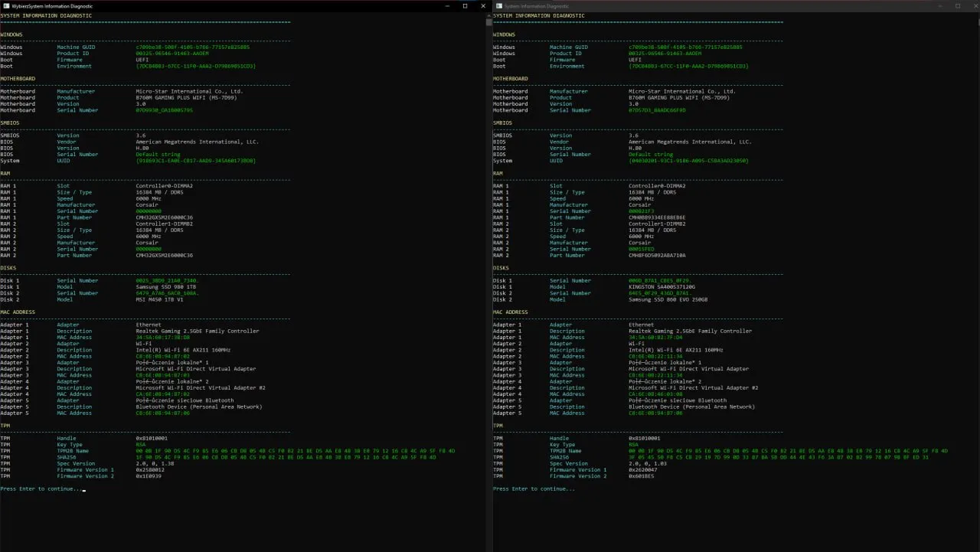
Task: Click Adapter 1 MAC Address value in right window
Action: click(x=655, y=338)
